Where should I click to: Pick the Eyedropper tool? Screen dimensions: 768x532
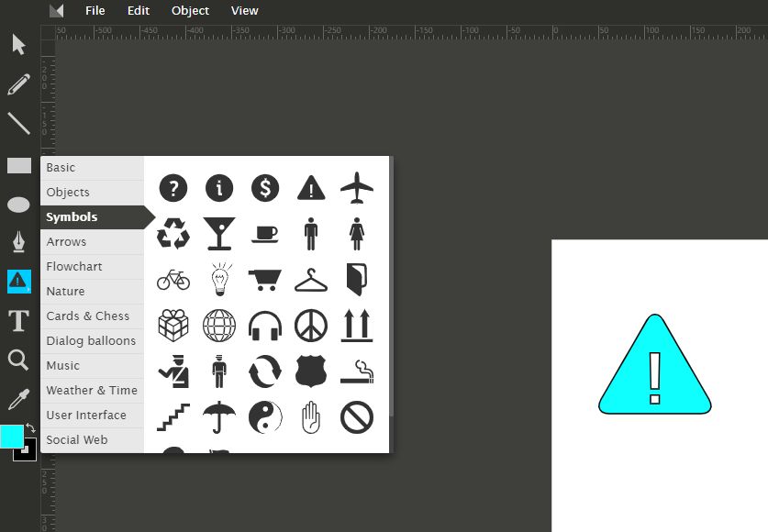coord(19,400)
